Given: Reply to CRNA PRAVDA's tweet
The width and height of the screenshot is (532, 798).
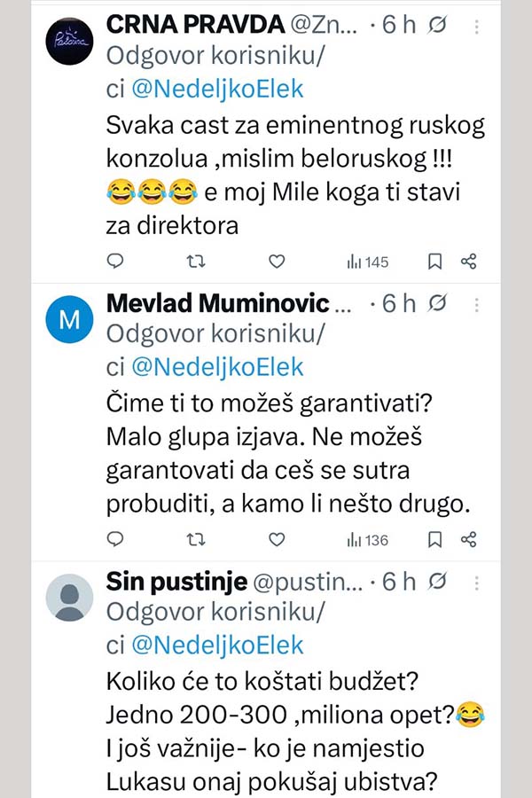Looking at the screenshot, I should (x=114, y=261).
